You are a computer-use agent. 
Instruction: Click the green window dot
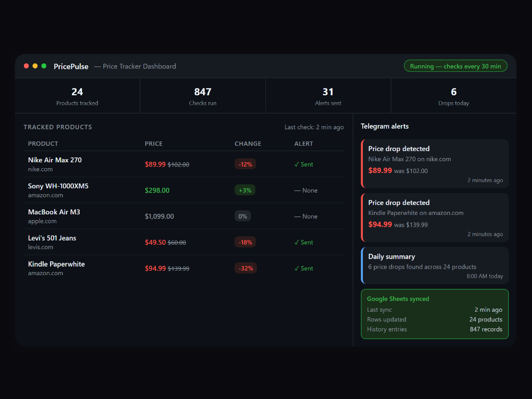44,66
